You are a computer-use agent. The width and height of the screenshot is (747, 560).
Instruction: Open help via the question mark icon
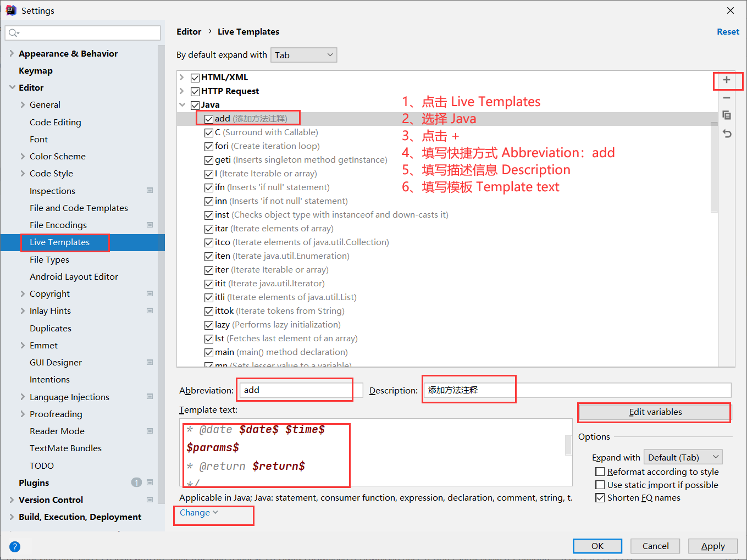[x=15, y=546]
